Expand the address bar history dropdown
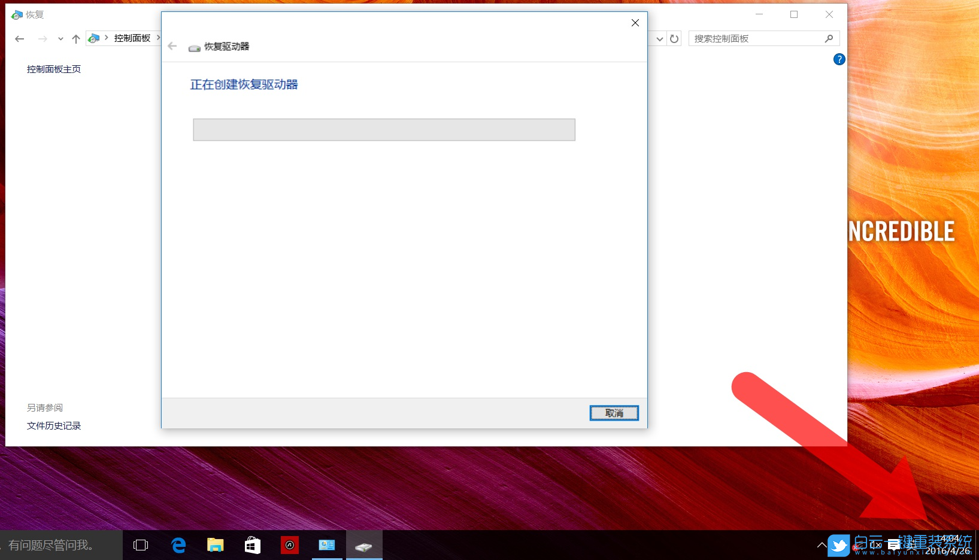 click(x=659, y=38)
